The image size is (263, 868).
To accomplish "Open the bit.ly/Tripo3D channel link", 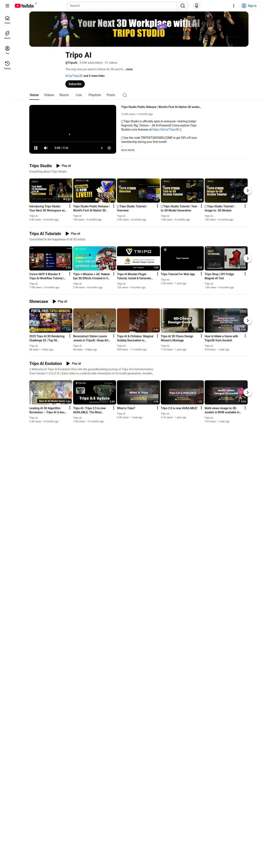I will [74, 76].
